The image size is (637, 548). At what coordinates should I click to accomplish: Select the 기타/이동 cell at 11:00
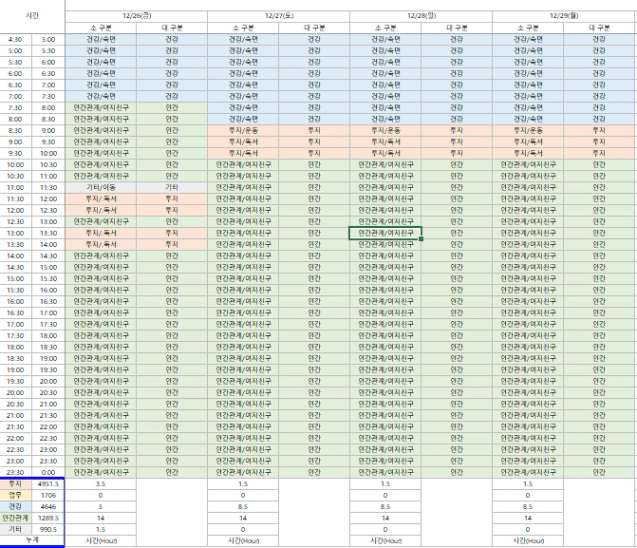[101, 187]
